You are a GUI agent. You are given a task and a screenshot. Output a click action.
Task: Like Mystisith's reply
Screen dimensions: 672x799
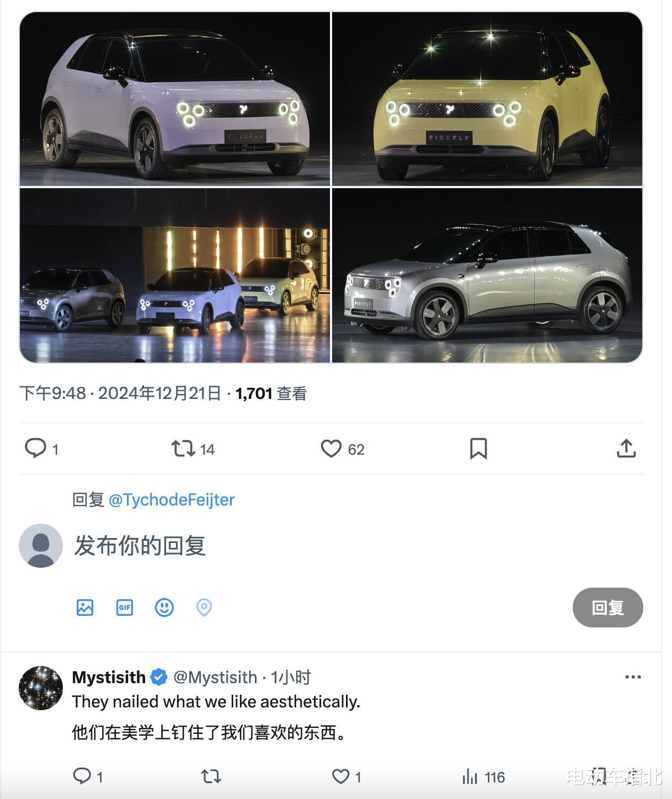(x=340, y=776)
